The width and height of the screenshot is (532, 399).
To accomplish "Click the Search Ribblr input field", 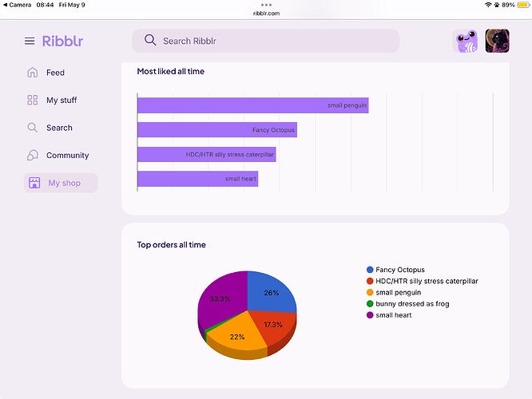I will pos(266,41).
